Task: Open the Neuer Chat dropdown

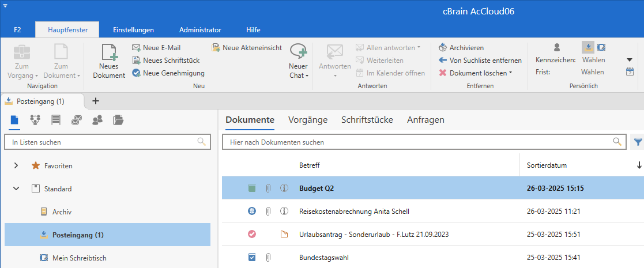Action: pyautogui.click(x=298, y=76)
